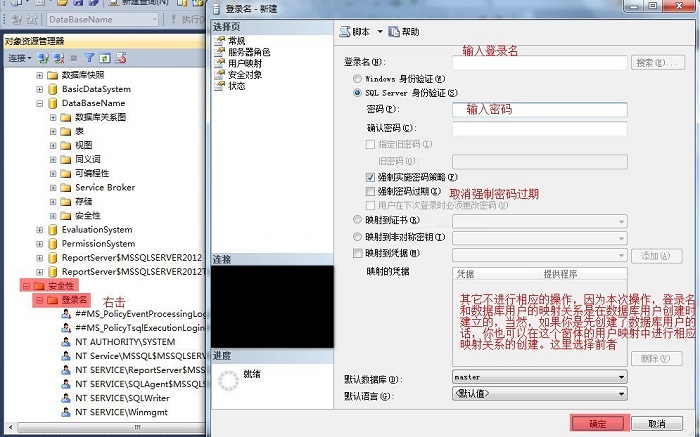Open the 用户映射 page
700x437 pixels.
pyautogui.click(x=245, y=63)
